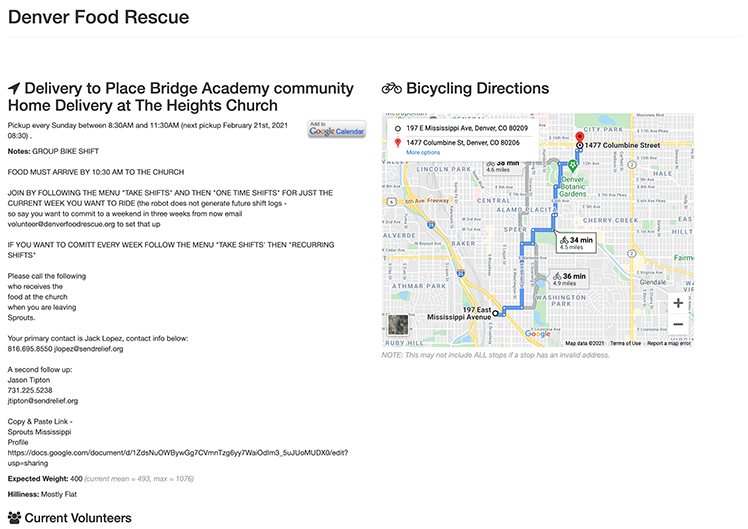
Task: Select the 34 min bike route label
Action: 576,242
